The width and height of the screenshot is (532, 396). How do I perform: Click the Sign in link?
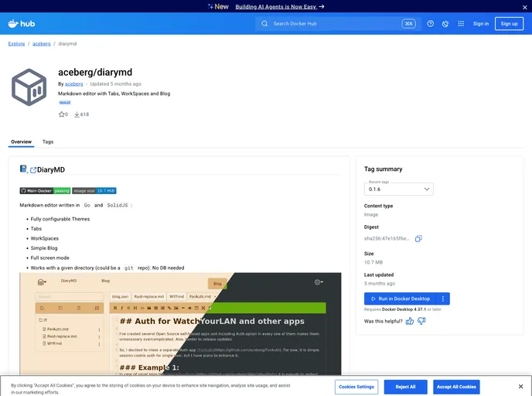click(x=481, y=24)
